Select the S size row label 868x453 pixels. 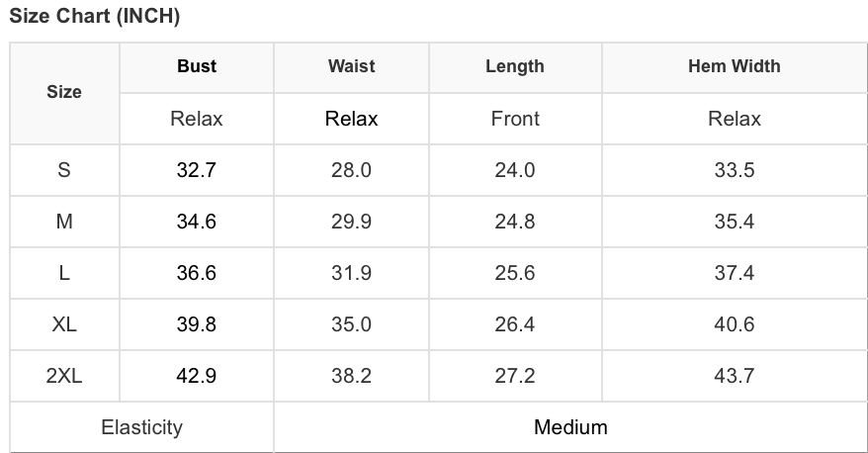pyautogui.click(x=64, y=170)
